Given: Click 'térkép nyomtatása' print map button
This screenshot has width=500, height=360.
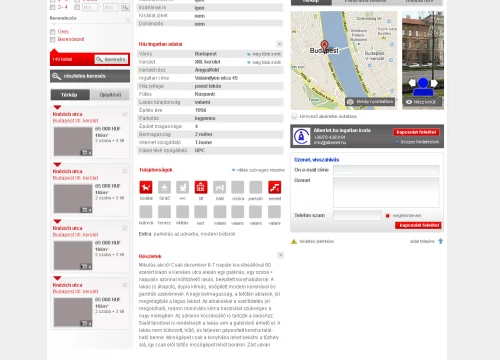Looking at the screenshot, I should coord(370,102).
